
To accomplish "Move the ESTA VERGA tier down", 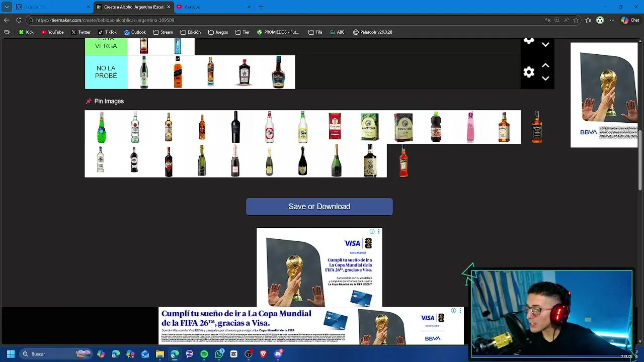I will [x=545, y=45].
